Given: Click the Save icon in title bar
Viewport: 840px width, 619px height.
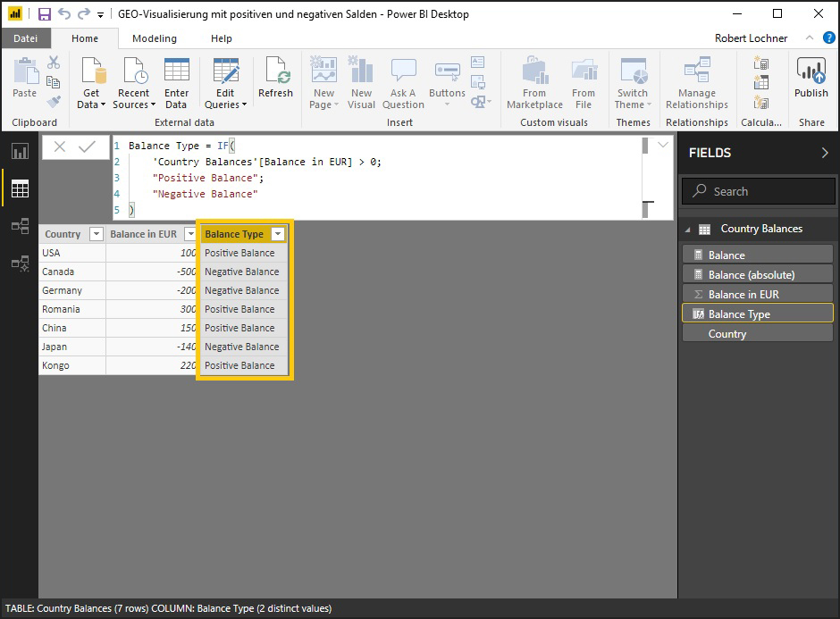Looking at the screenshot, I should pyautogui.click(x=44, y=14).
